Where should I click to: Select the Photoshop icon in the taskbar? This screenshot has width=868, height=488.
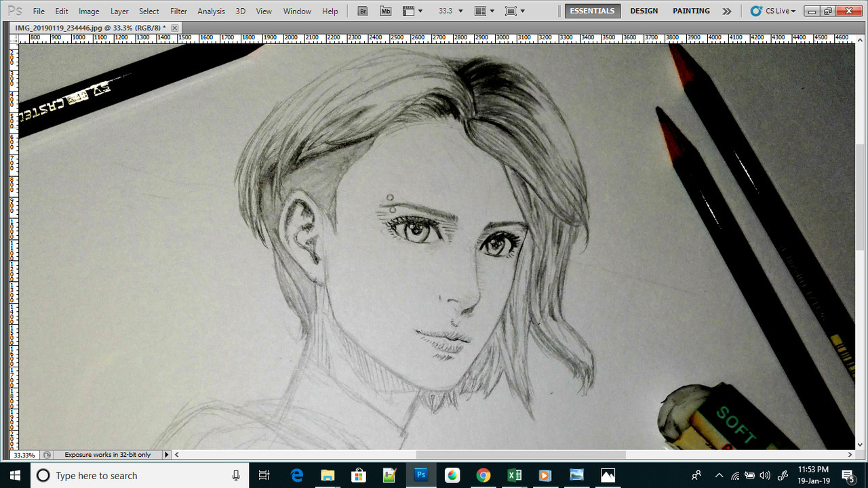[421, 475]
